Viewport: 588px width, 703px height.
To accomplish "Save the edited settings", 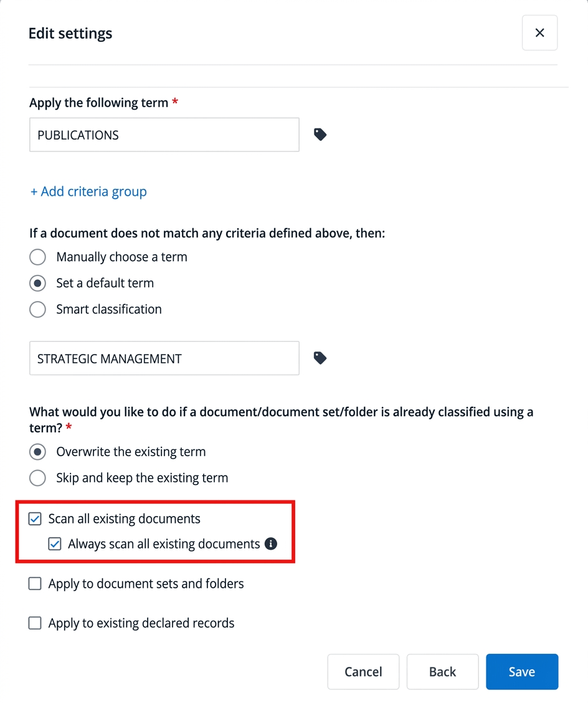I will [x=521, y=672].
